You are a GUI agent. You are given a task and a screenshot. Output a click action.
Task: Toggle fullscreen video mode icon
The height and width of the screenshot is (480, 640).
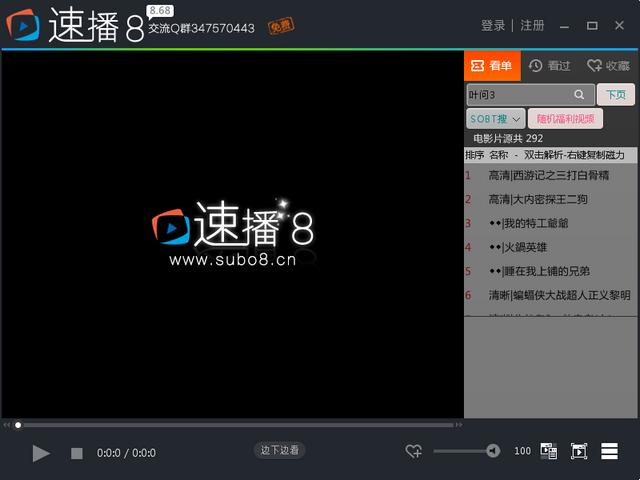click(x=579, y=451)
